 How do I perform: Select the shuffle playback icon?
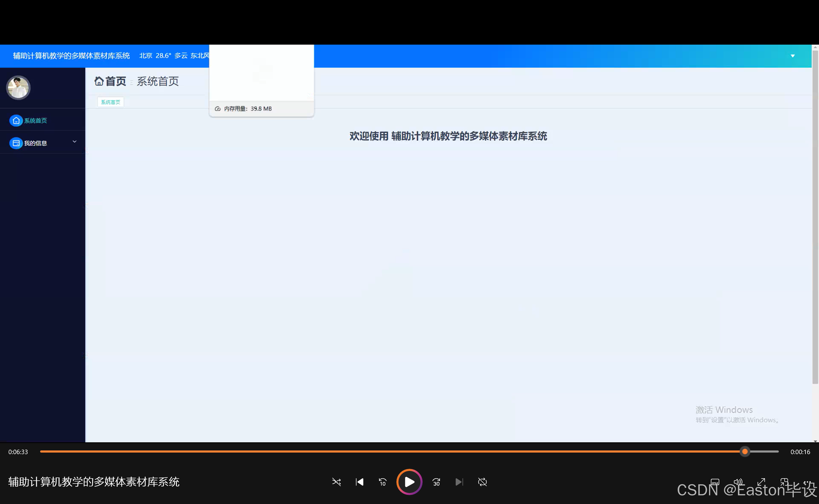coord(336,482)
